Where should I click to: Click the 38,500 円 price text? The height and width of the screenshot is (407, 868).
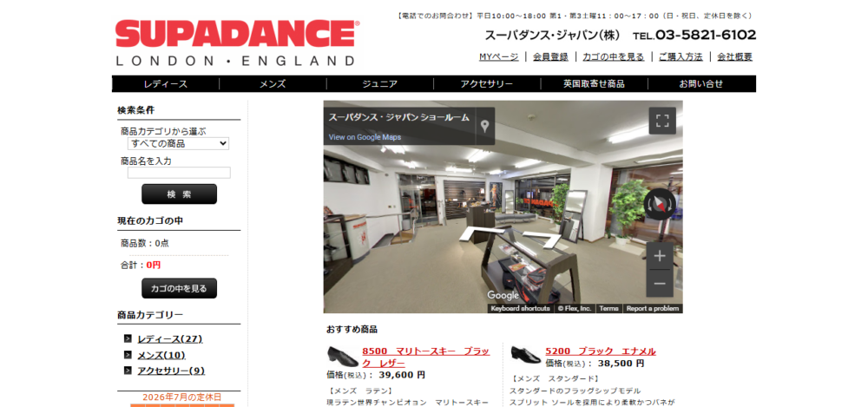[621, 364]
